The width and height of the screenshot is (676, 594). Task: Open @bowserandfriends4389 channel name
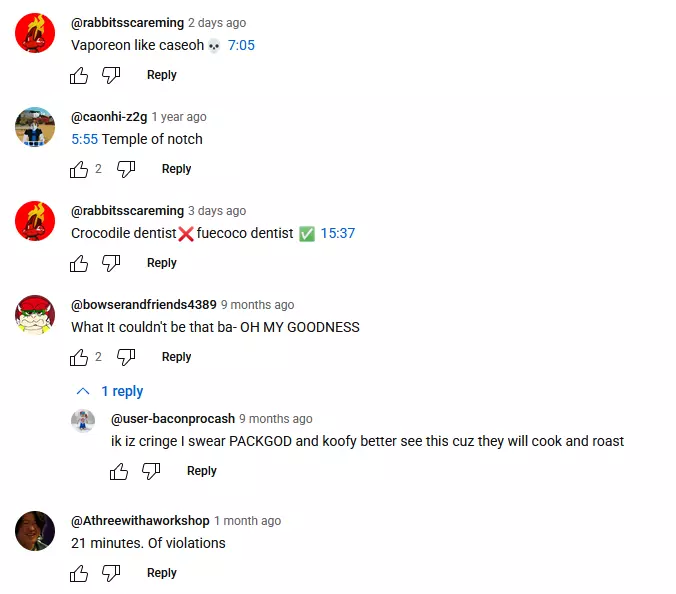point(144,305)
